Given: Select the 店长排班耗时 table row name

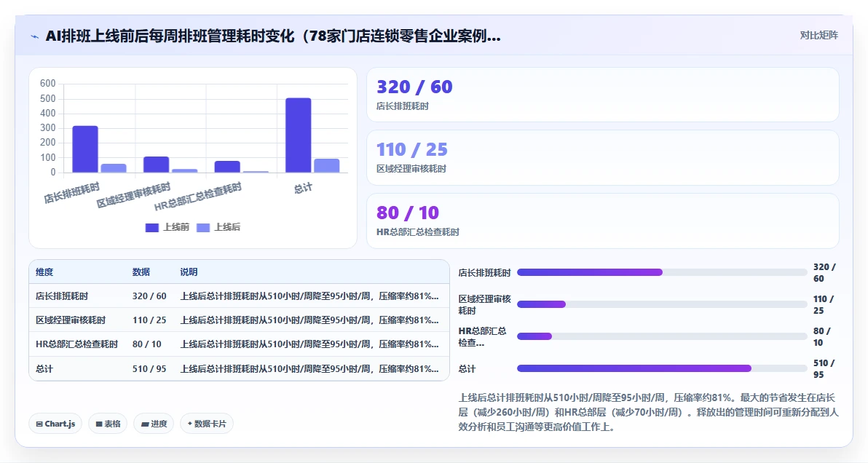Looking at the screenshot, I should (62, 296).
